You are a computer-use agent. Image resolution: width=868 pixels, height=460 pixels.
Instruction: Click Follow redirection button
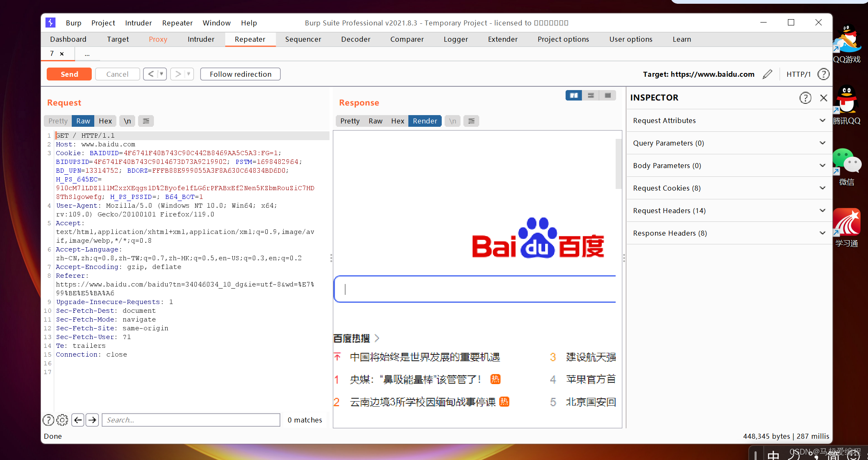[240, 74]
